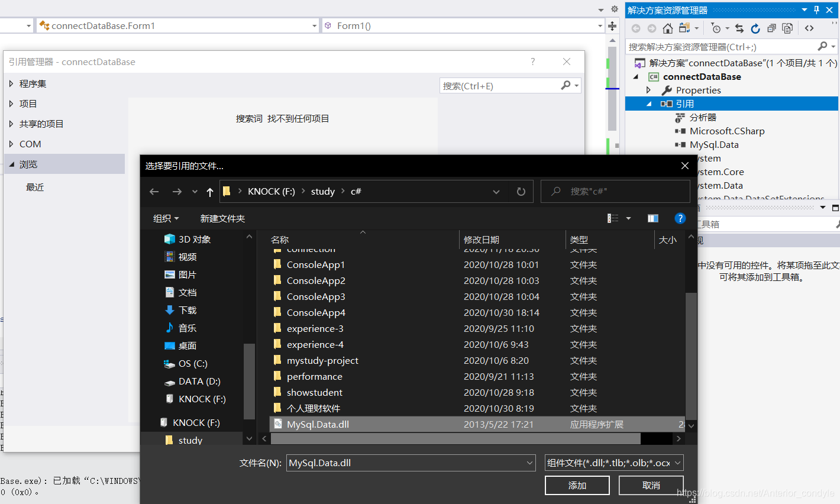Screen dimensions: 840x504
Task: Open OS (C:) drive in the sidebar
Action: (x=193, y=363)
